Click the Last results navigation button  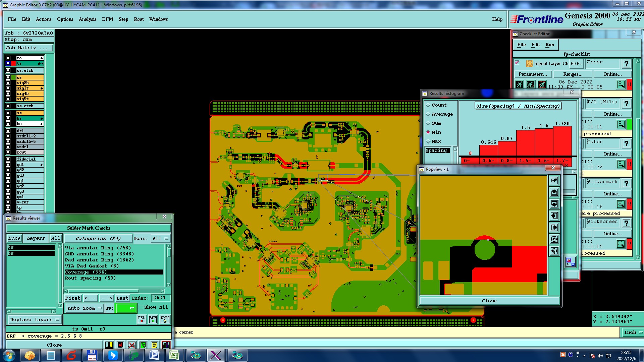coord(122,298)
